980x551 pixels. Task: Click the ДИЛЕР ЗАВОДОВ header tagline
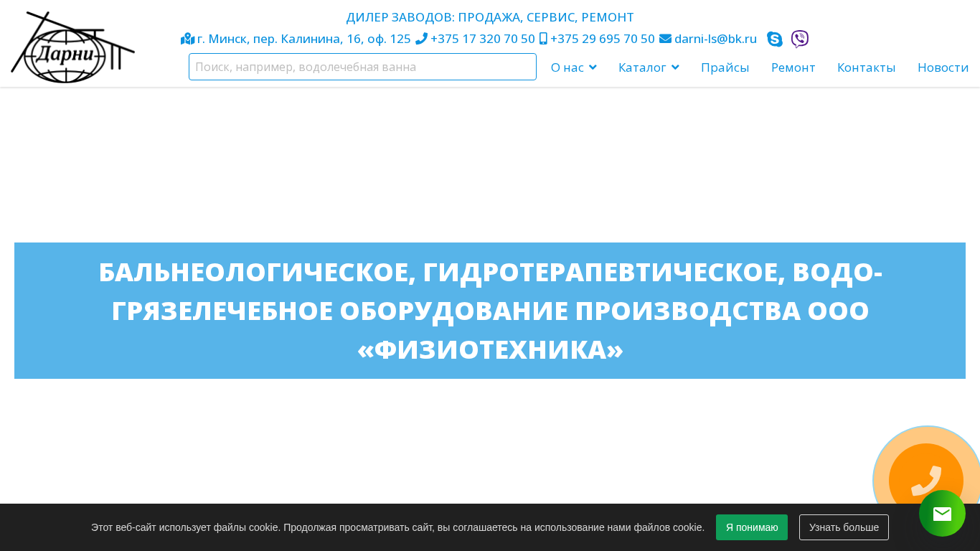point(490,17)
